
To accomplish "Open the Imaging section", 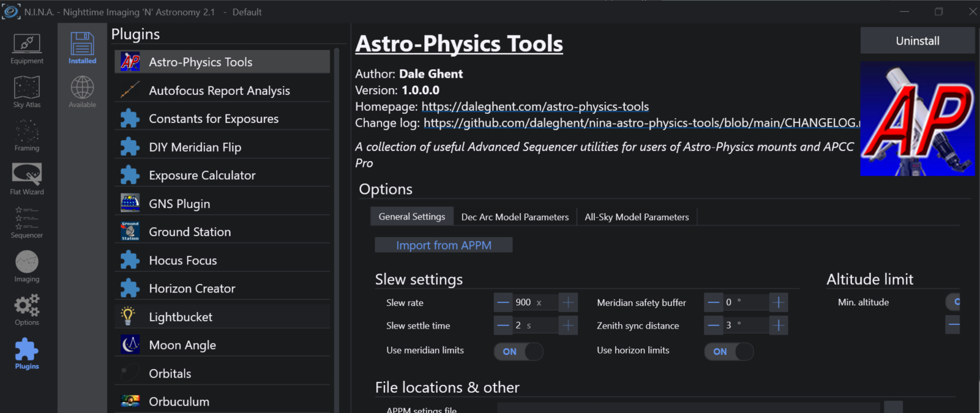I will 27,267.
